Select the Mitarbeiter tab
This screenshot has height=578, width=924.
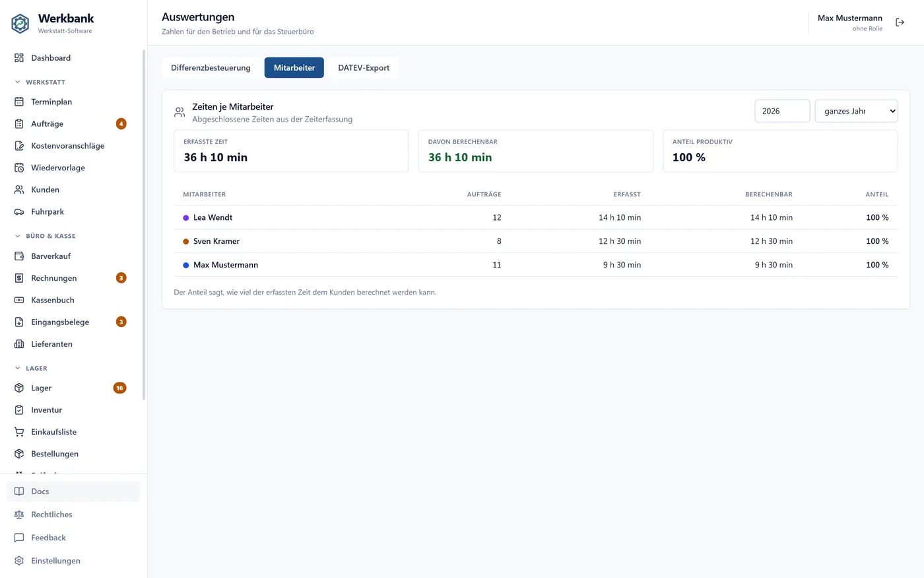(294, 67)
